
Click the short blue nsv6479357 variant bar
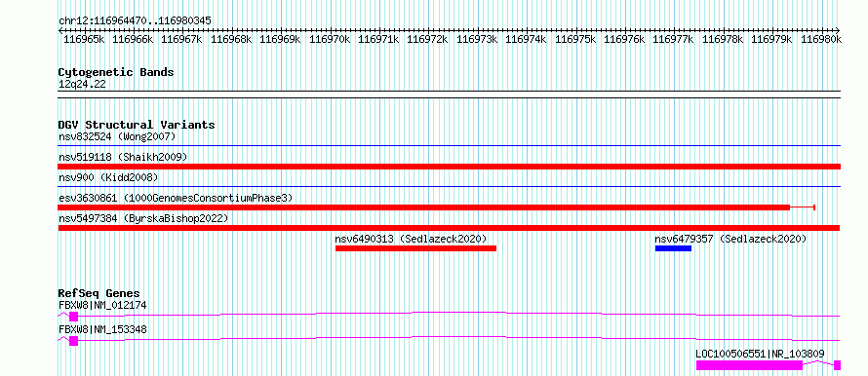pyautogui.click(x=673, y=248)
